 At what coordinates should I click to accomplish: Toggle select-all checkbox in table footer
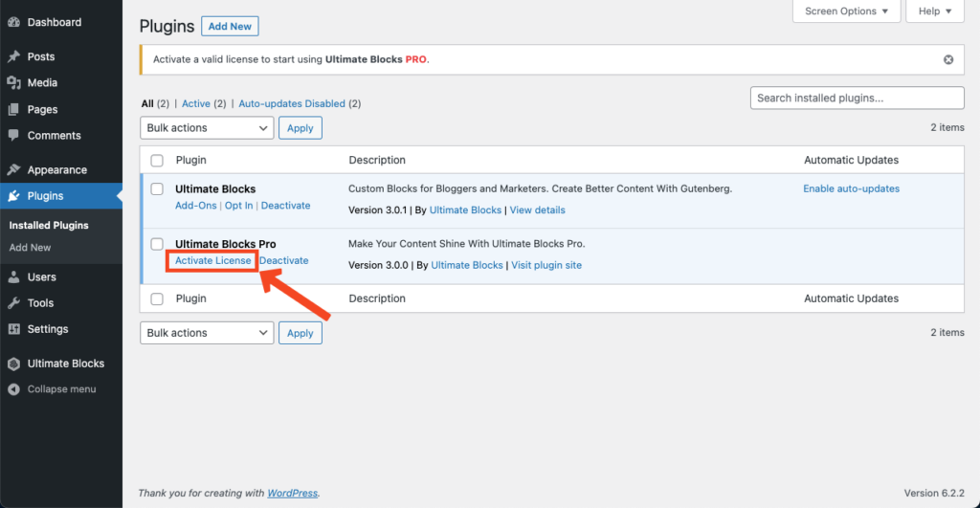(x=157, y=299)
